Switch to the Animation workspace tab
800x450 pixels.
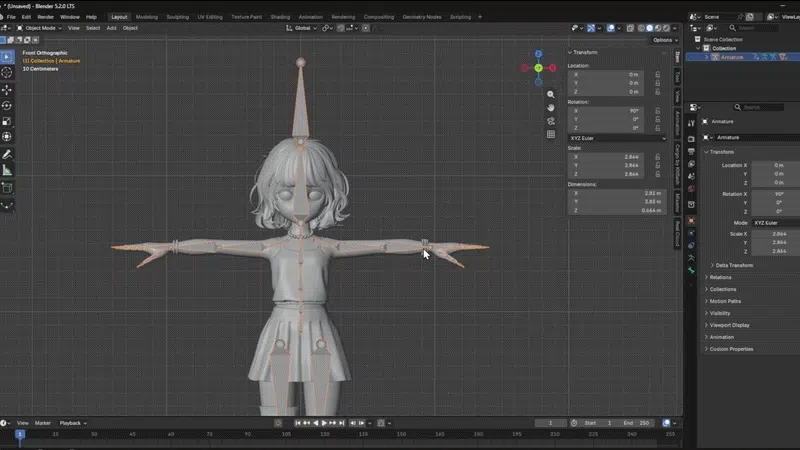click(x=310, y=17)
